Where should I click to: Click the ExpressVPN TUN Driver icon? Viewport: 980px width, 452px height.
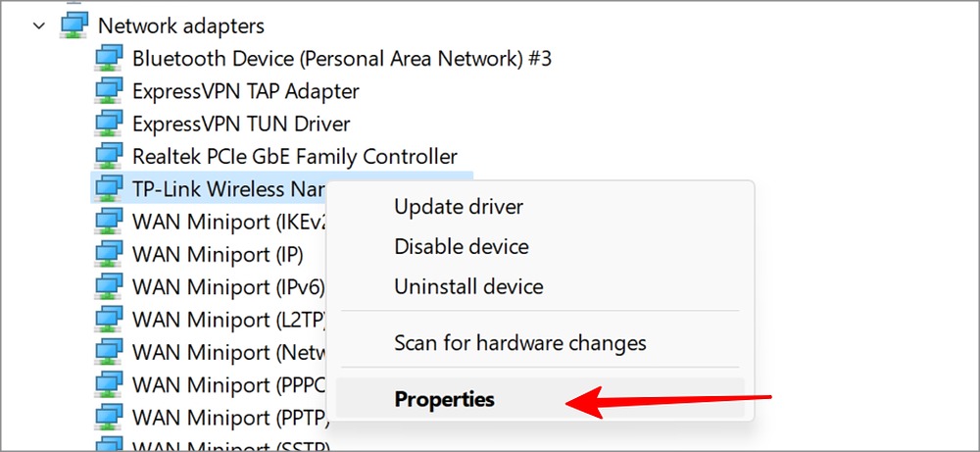coord(107,124)
